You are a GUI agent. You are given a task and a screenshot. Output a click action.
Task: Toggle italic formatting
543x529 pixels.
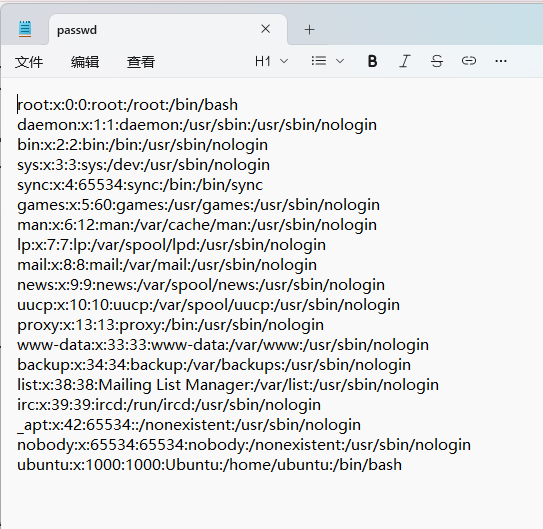(404, 61)
